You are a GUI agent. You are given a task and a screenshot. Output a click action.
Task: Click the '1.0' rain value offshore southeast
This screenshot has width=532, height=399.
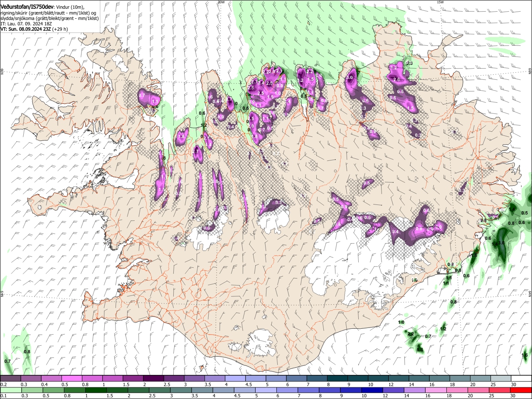[x=401, y=323]
